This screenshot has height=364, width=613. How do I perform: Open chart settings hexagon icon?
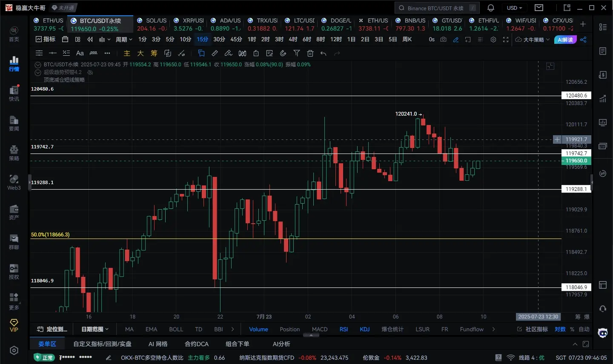(493, 39)
